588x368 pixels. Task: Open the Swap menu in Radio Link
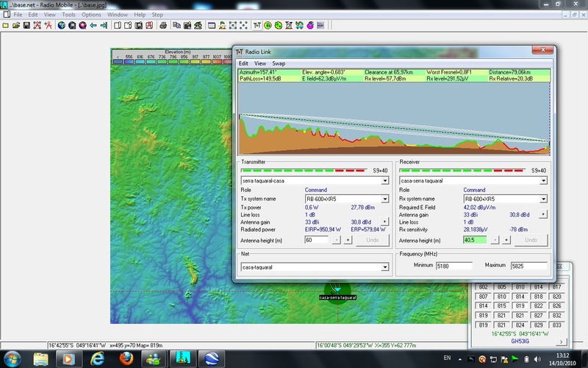click(279, 63)
